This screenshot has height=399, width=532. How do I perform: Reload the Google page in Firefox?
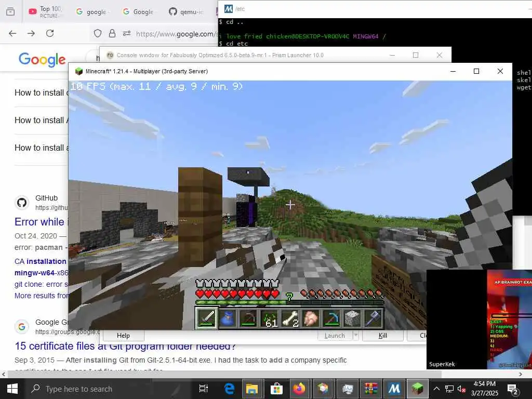point(50,33)
